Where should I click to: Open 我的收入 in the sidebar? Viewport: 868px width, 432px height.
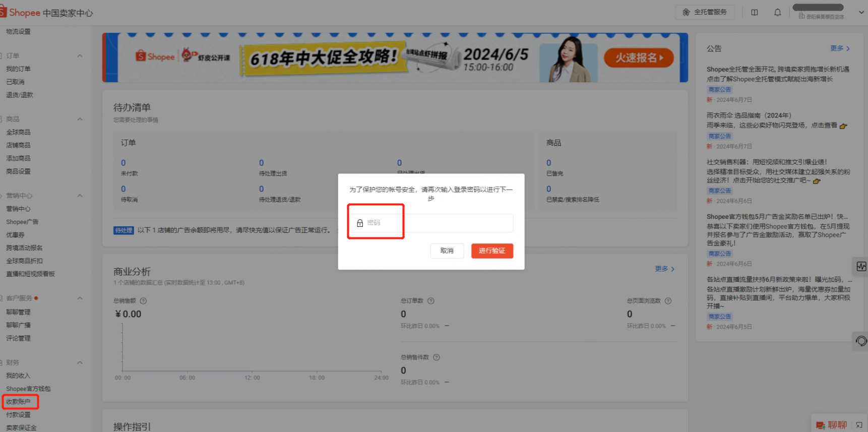click(x=18, y=376)
